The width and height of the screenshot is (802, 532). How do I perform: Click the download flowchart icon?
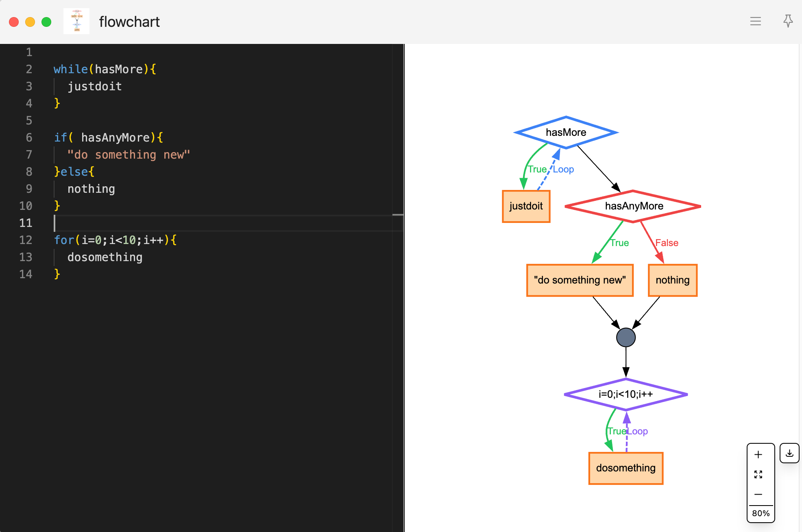pyautogui.click(x=789, y=453)
